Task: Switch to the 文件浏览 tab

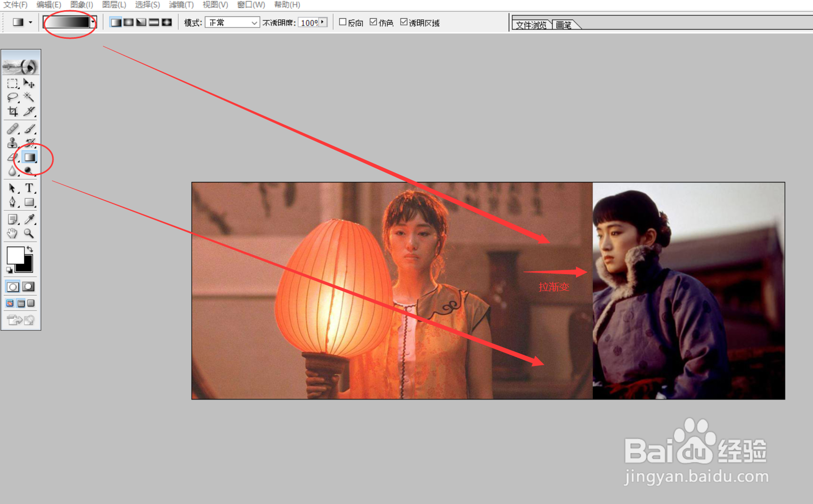Action: pyautogui.click(x=531, y=24)
